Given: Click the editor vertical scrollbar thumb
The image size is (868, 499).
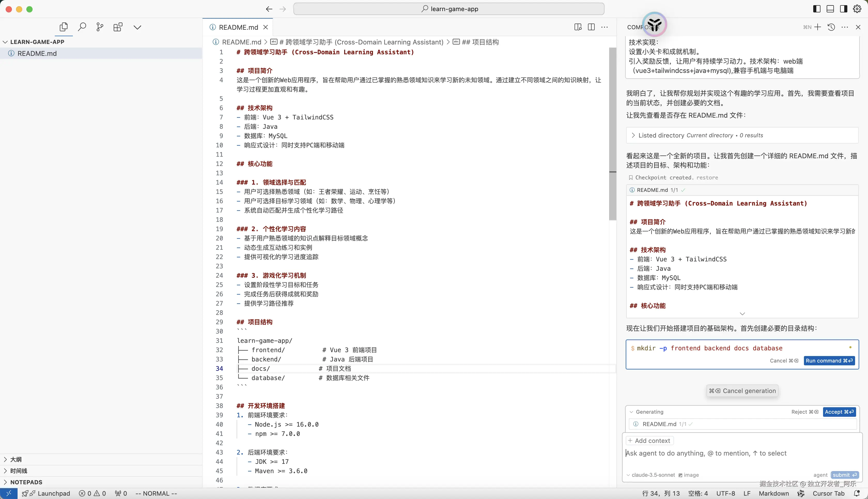Looking at the screenshot, I should (613, 134).
